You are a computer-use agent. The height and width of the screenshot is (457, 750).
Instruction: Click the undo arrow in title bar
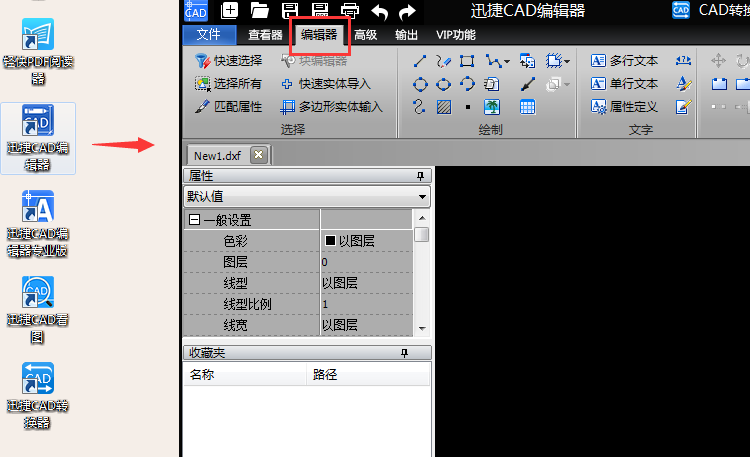click(x=380, y=11)
